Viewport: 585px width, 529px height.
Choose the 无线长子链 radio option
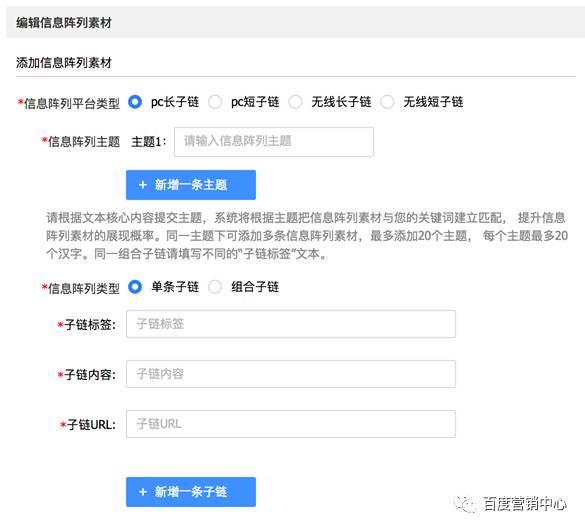pyautogui.click(x=295, y=102)
